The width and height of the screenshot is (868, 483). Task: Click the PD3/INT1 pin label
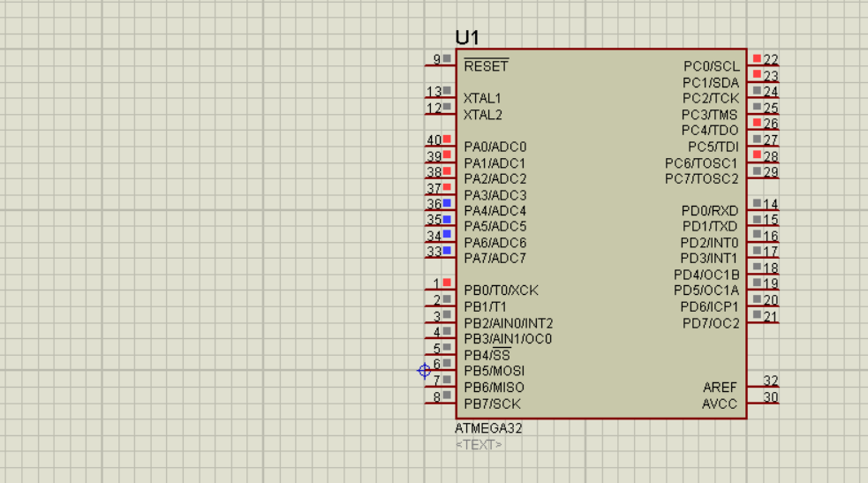click(708, 259)
